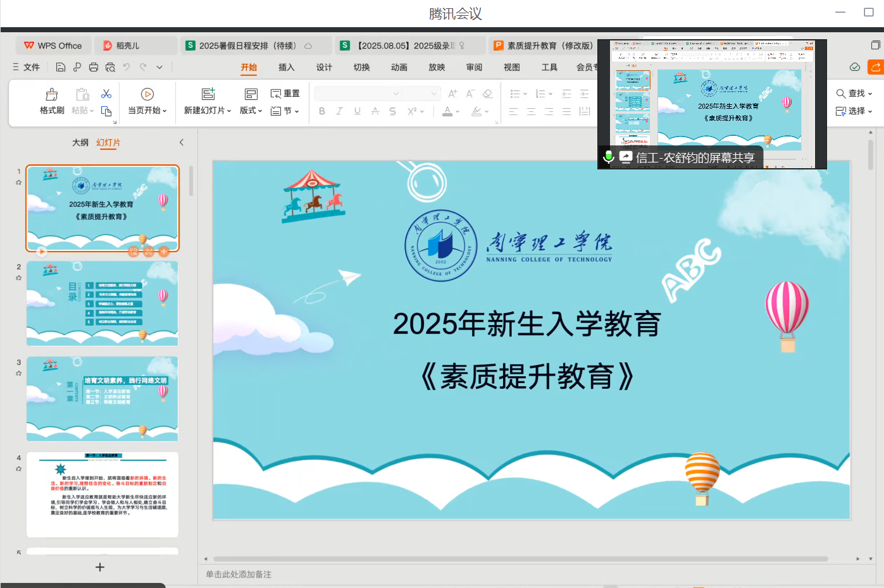This screenshot has width=884, height=588.
Task: Open print preview from quick access toolbar
Action: 110,67
